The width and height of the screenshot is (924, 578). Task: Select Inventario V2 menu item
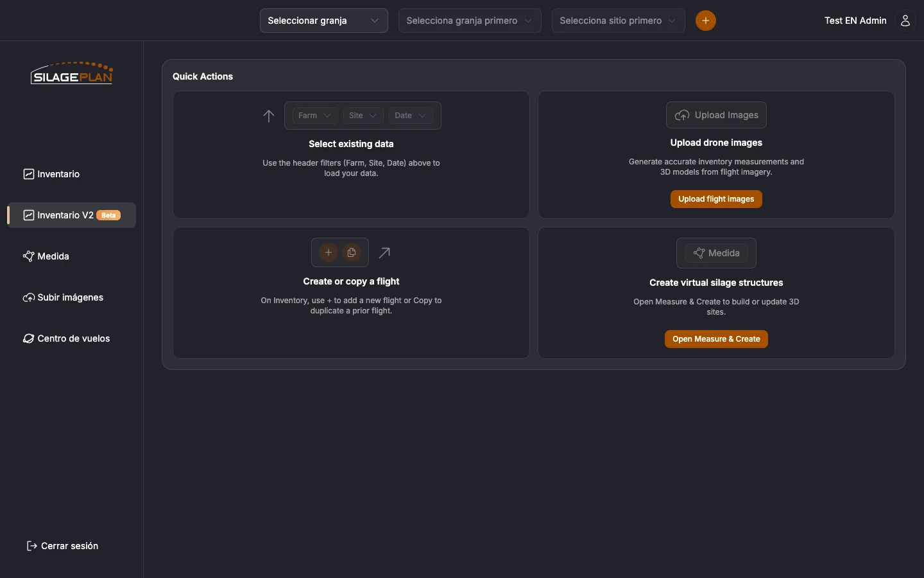(x=72, y=215)
